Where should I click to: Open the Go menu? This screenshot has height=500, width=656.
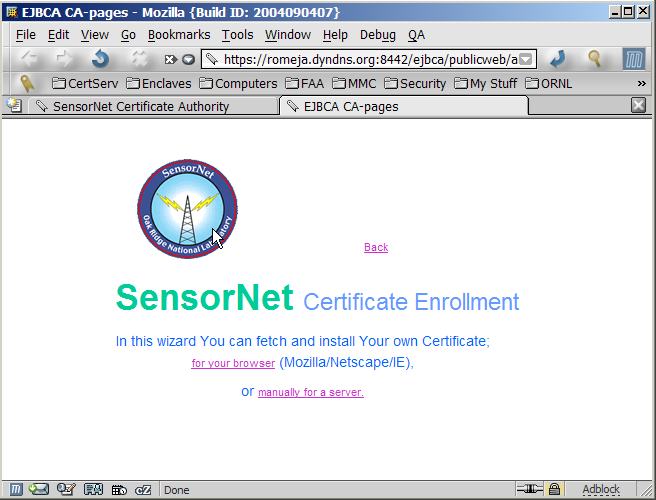[128, 35]
